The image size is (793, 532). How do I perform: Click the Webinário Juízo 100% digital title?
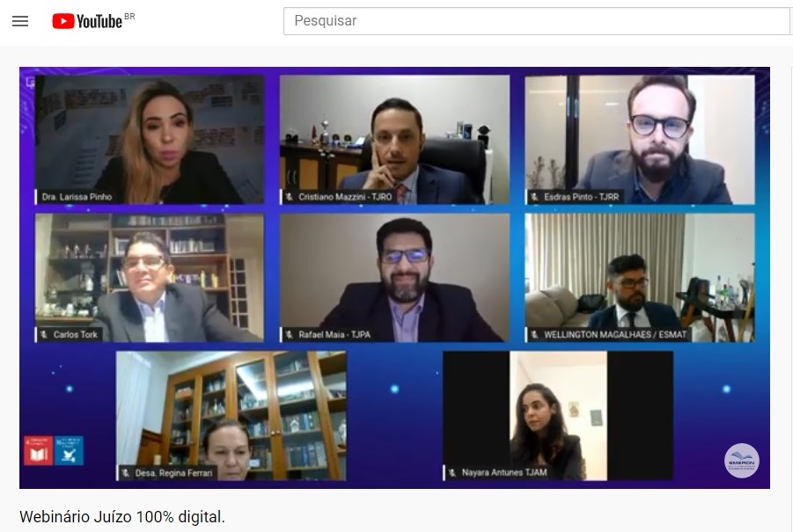121,517
